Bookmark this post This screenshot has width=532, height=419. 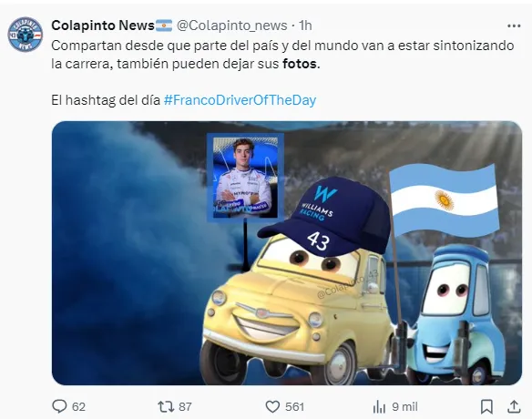point(486,406)
